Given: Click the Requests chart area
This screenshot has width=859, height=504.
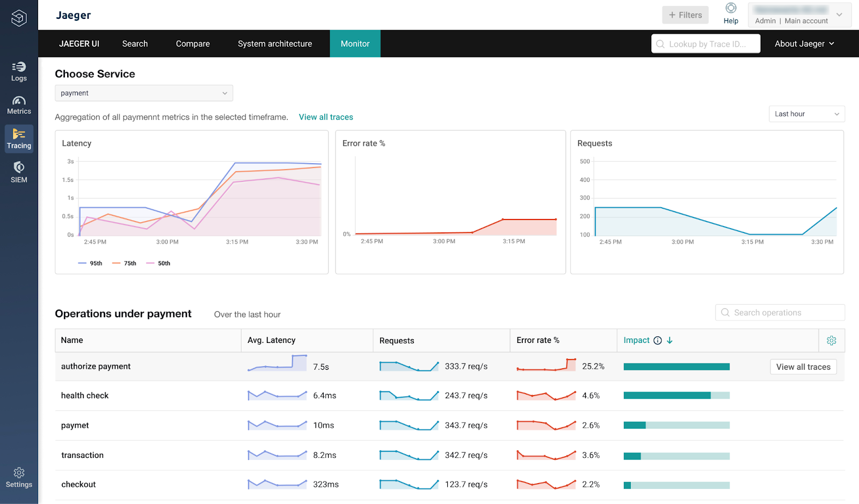Looking at the screenshot, I should point(707,202).
